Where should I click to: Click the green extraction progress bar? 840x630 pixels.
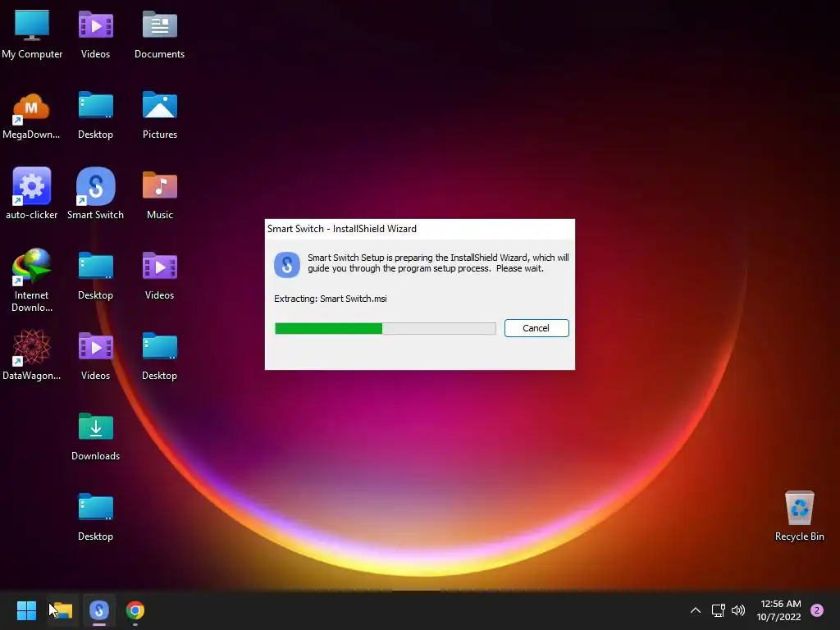(386, 328)
